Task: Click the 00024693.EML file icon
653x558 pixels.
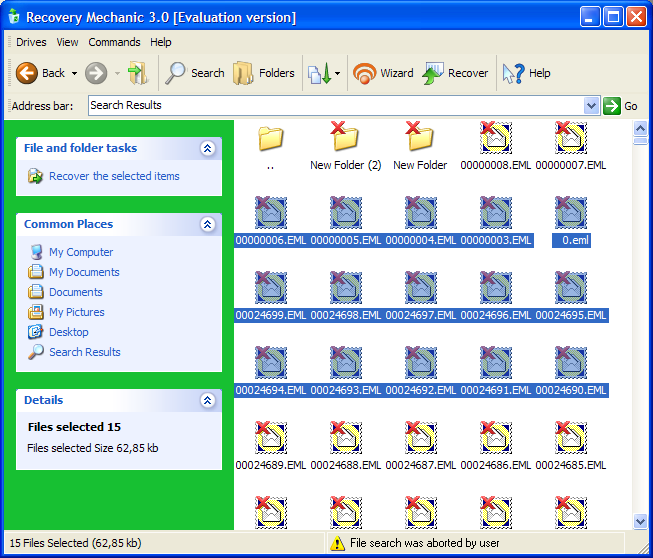Action: (346, 362)
